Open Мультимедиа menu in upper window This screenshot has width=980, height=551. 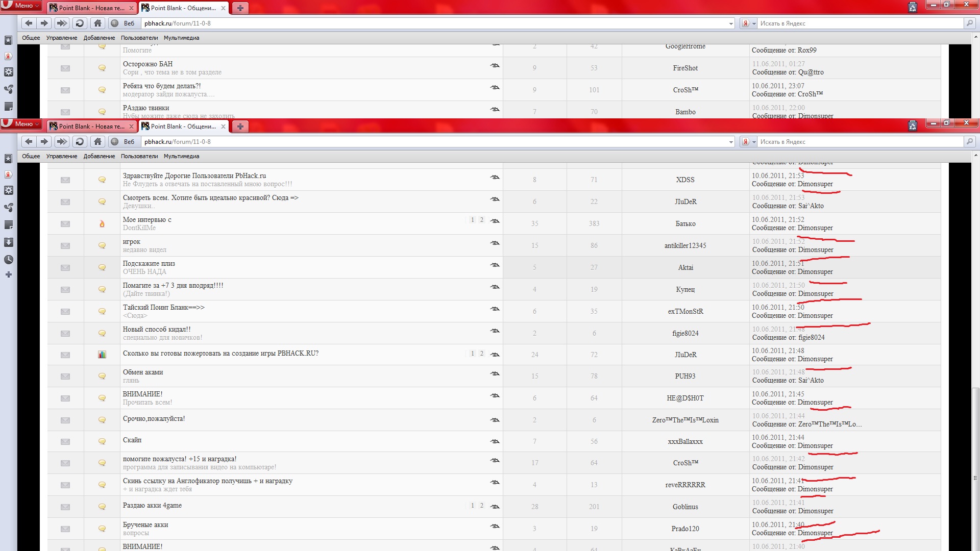pyautogui.click(x=181, y=38)
